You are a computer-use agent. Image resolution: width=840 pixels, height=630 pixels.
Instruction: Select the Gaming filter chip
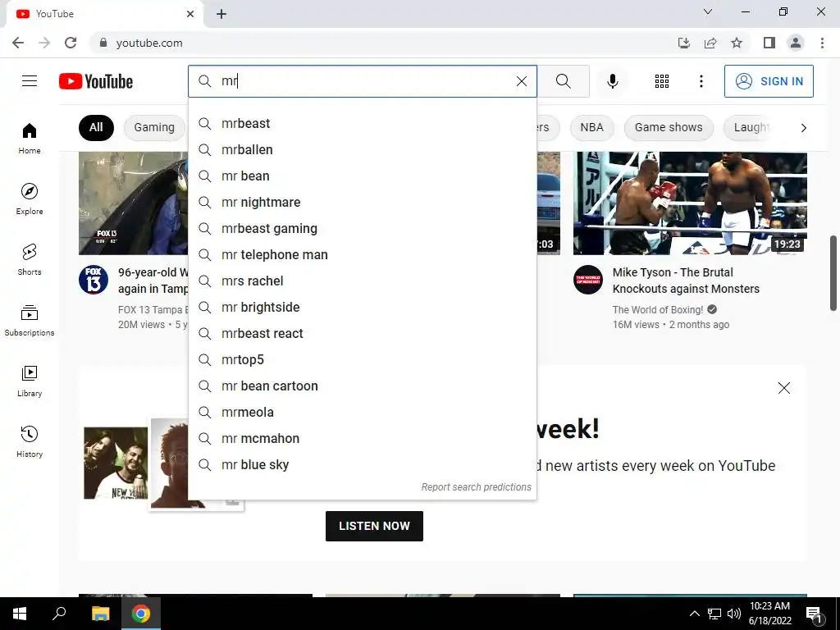(154, 127)
